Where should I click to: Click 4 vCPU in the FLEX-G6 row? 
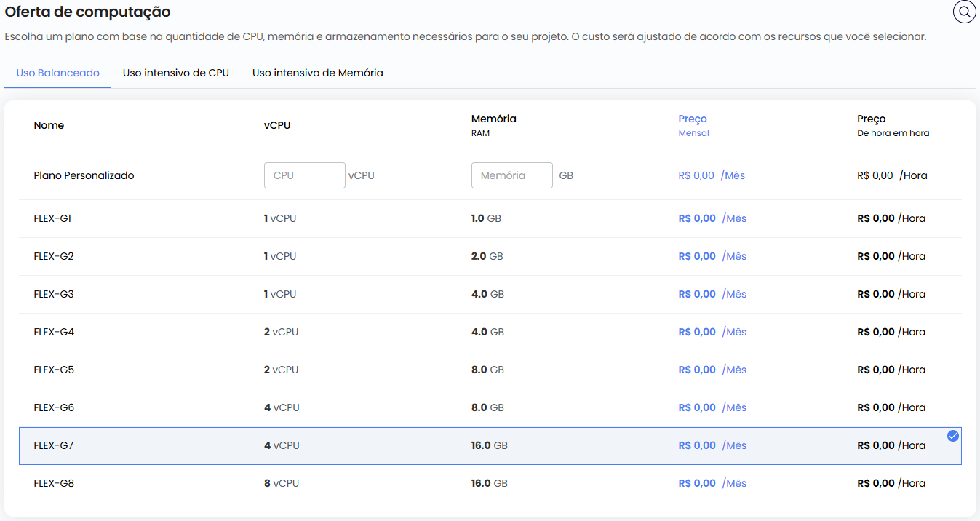tap(282, 407)
